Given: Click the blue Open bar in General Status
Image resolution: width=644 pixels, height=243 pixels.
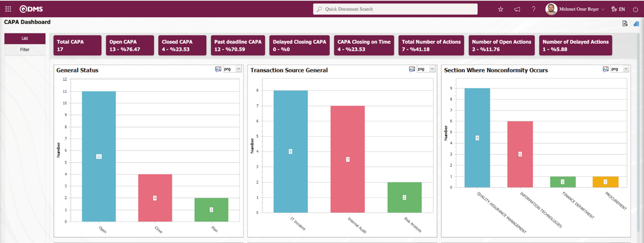Looking at the screenshot, I should [99, 156].
